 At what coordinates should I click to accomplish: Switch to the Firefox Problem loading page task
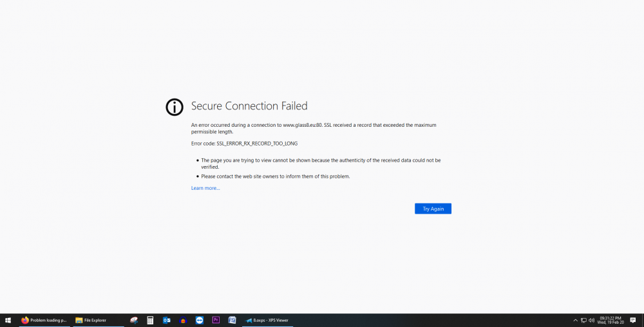[x=44, y=320]
